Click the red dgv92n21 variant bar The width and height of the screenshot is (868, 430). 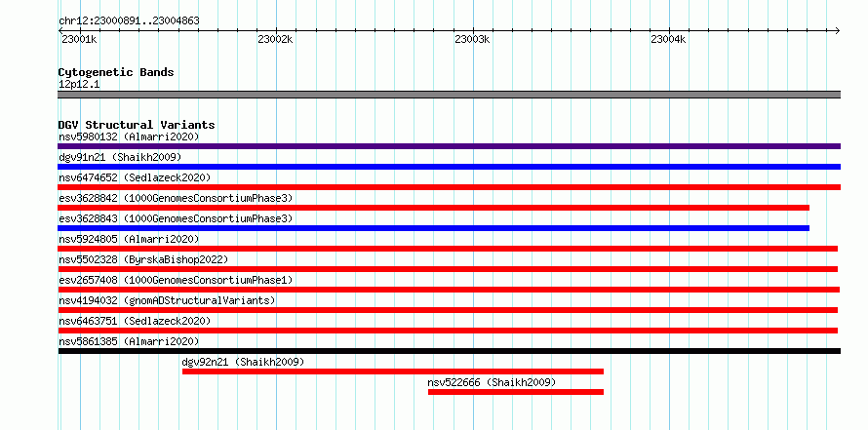(393, 371)
